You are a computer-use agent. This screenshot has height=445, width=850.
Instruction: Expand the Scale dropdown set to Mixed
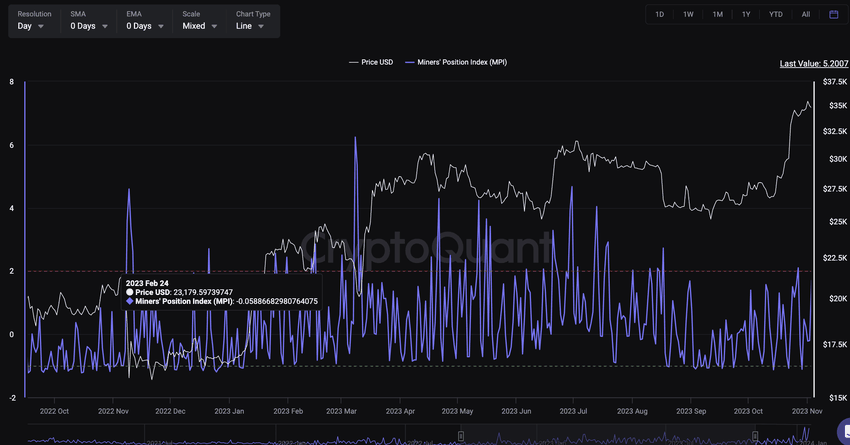point(200,26)
